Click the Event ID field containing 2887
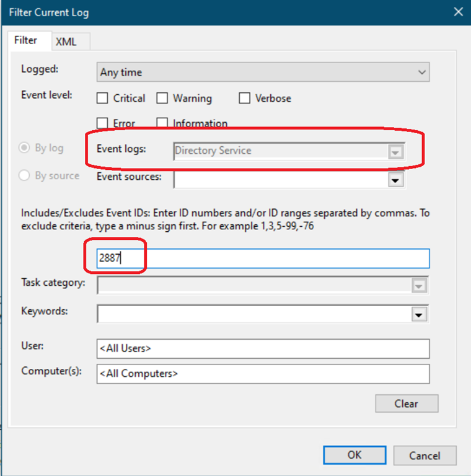 pyautogui.click(x=263, y=258)
